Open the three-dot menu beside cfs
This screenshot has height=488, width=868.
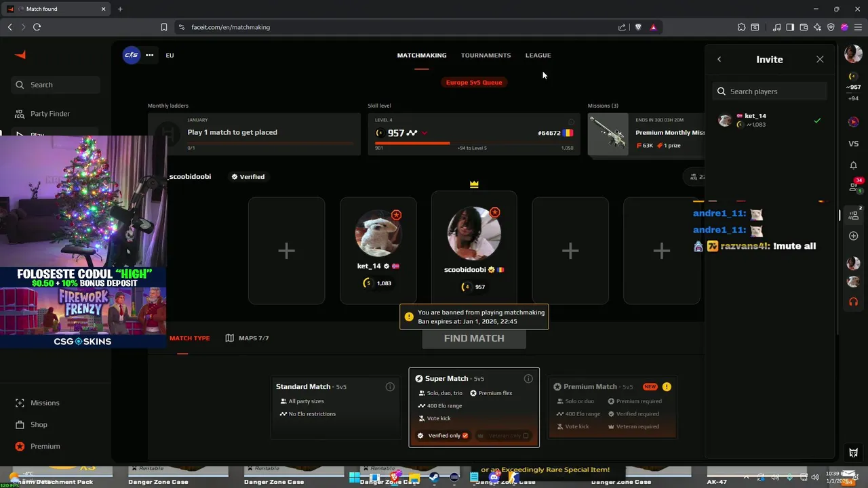click(149, 55)
